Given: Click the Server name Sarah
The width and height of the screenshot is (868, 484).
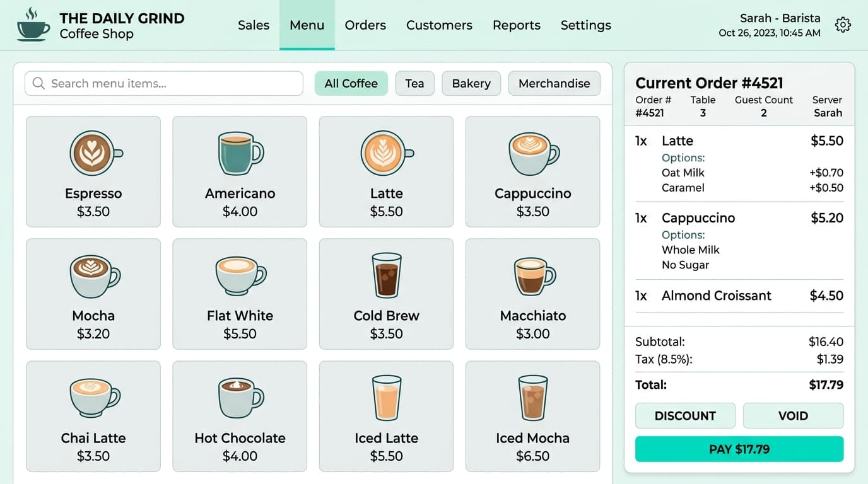Looking at the screenshot, I should 828,113.
